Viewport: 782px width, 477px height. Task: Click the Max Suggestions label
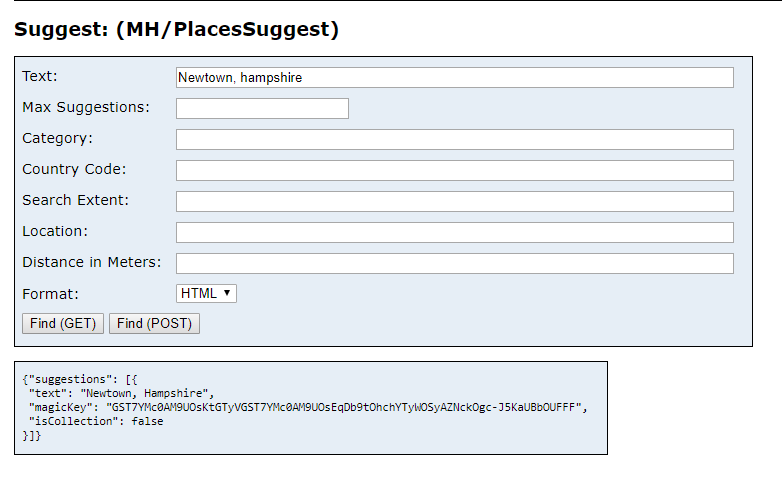coord(86,107)
